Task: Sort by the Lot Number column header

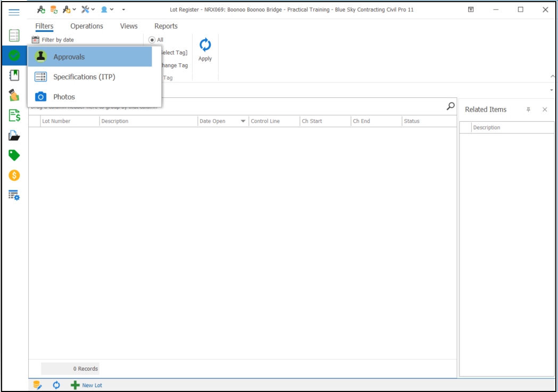Action: [69, 121]
